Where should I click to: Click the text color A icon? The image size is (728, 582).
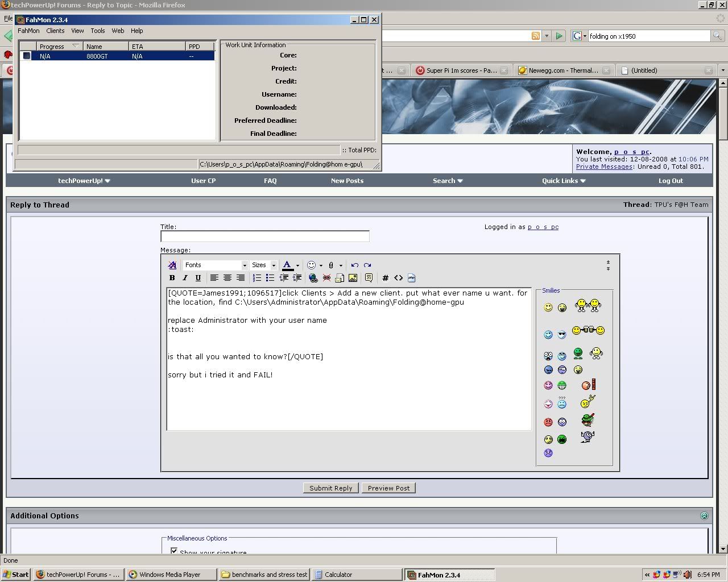[x=287, y=265]
